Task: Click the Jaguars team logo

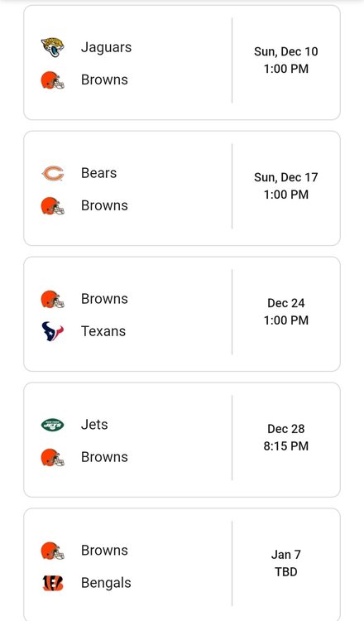Action: tap(53, 47)
